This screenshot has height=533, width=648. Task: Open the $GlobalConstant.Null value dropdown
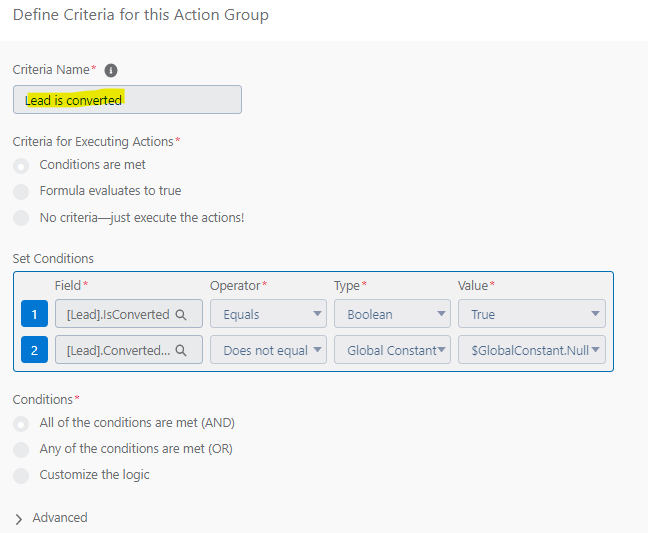(x=532, y=350)
